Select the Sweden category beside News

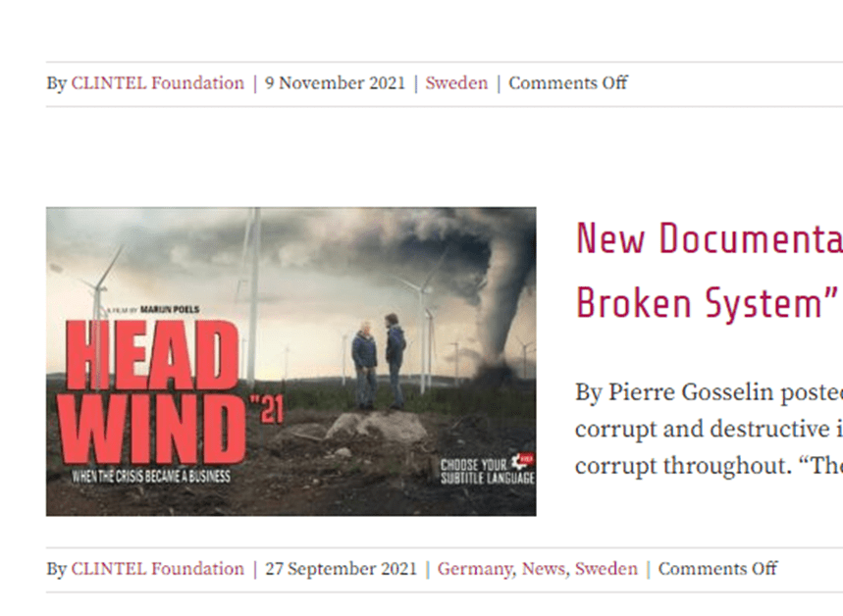[x=606, y=569]
